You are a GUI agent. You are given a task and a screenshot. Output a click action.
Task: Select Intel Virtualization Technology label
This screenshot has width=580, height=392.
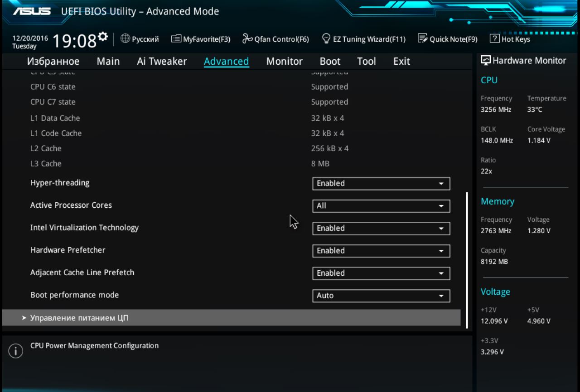tap(84, 228)
